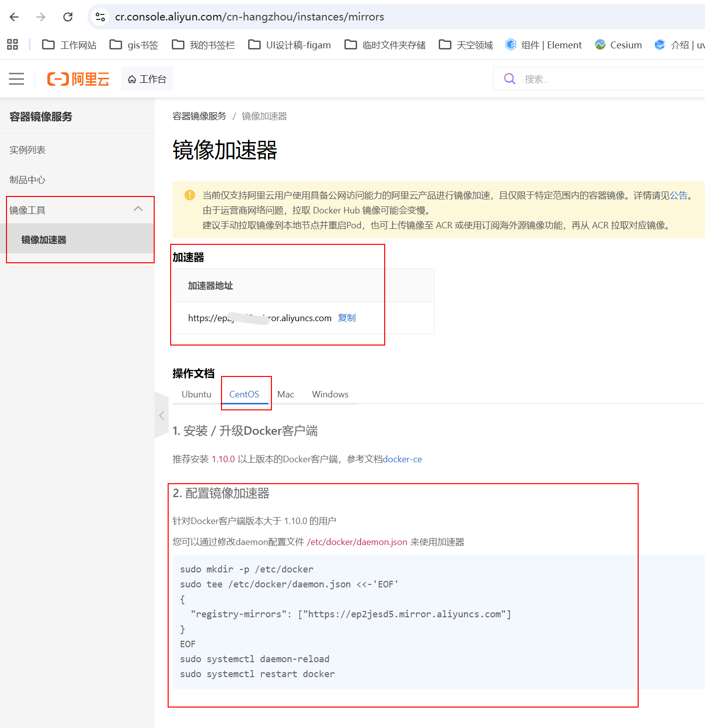Click the sudo systemctl restart docker line
Viewport: 705px width, 728px height.
coord(257,674)
